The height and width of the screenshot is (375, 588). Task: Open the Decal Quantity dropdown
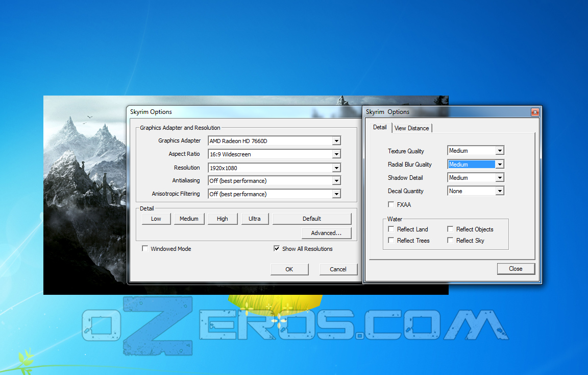(x=476, y=191)
